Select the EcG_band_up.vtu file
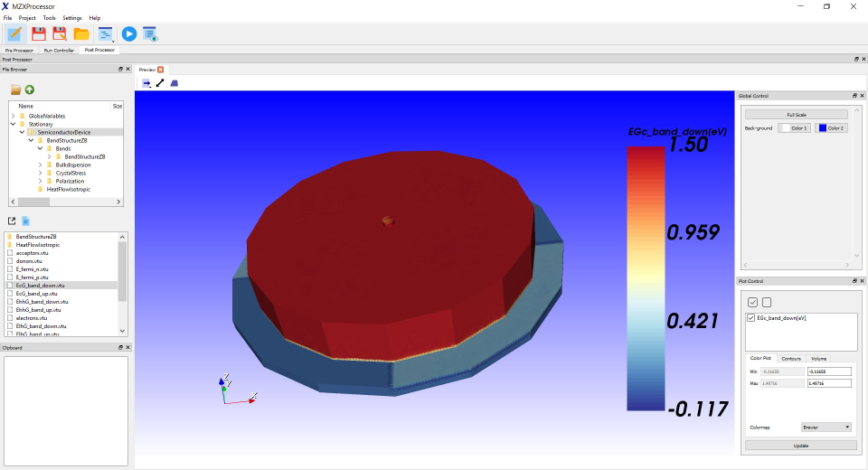Screen dimensions: 868x470 pos(36,294)
